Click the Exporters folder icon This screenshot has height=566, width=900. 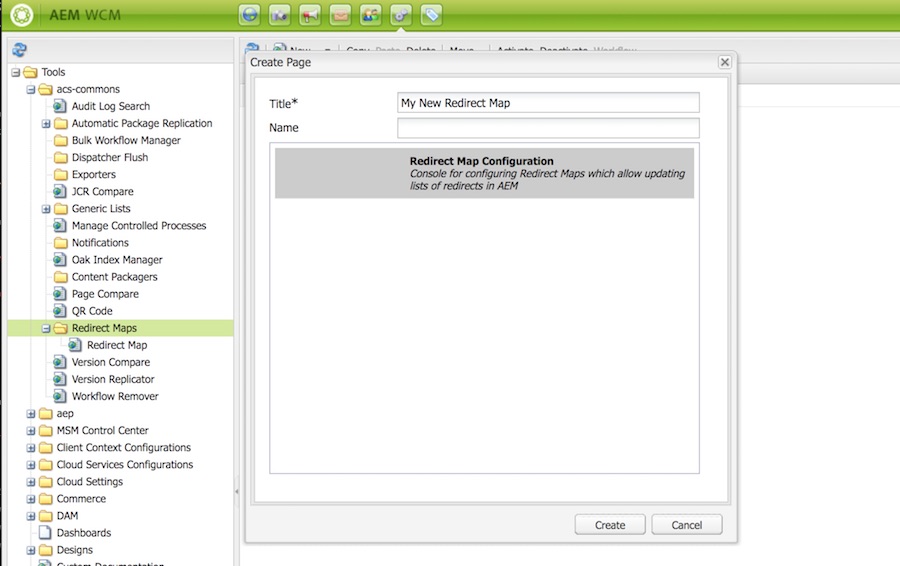[x=61, y=174]
